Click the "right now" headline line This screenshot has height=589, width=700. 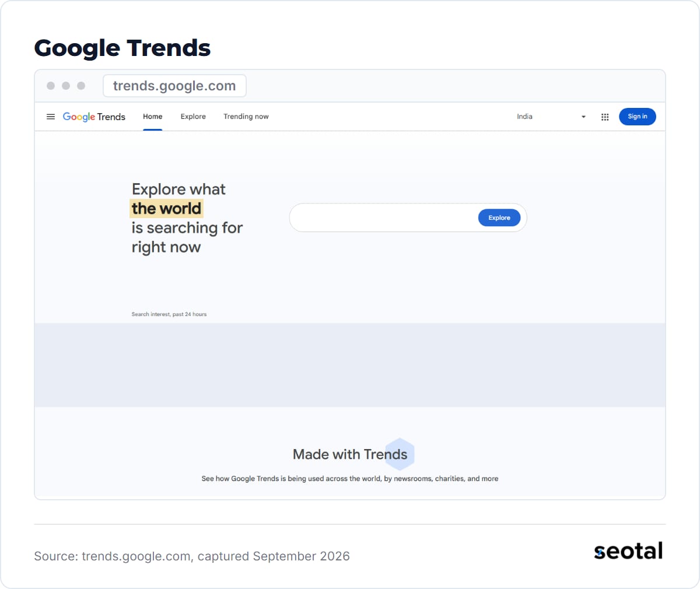coord(166,247)
